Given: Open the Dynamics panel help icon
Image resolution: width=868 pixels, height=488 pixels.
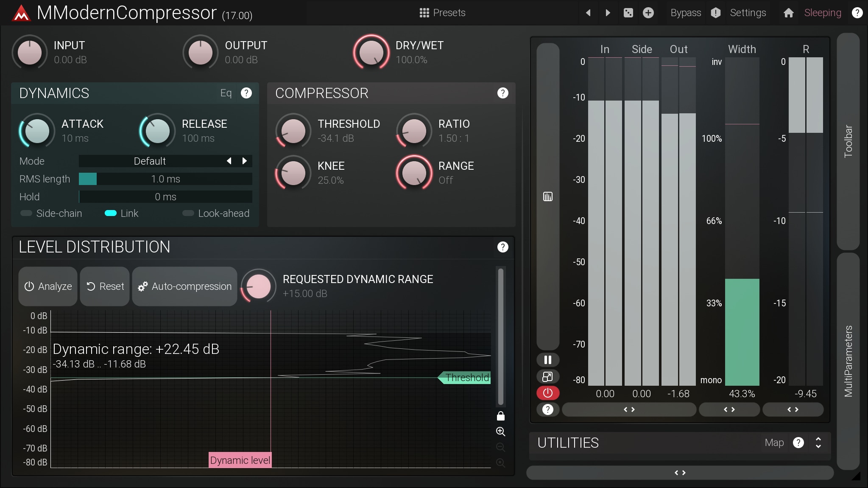Looking at the screenshot, I should (x=246, y=93).
